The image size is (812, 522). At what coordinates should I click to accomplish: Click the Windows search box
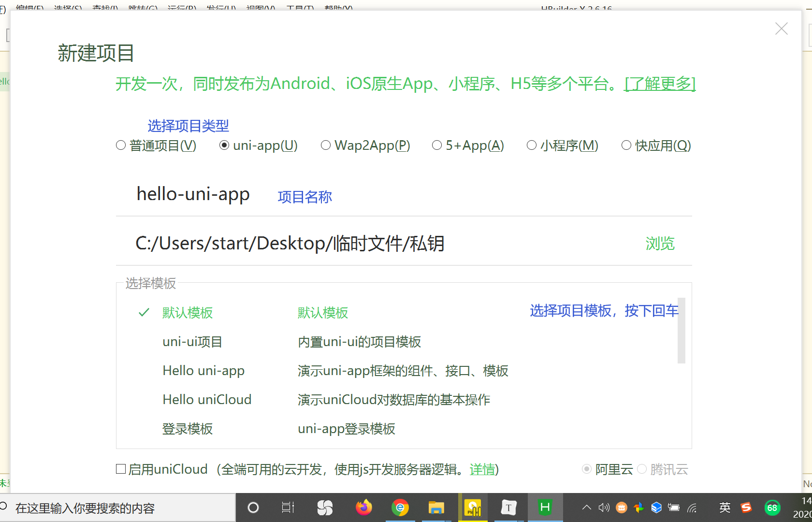point(117,508)
